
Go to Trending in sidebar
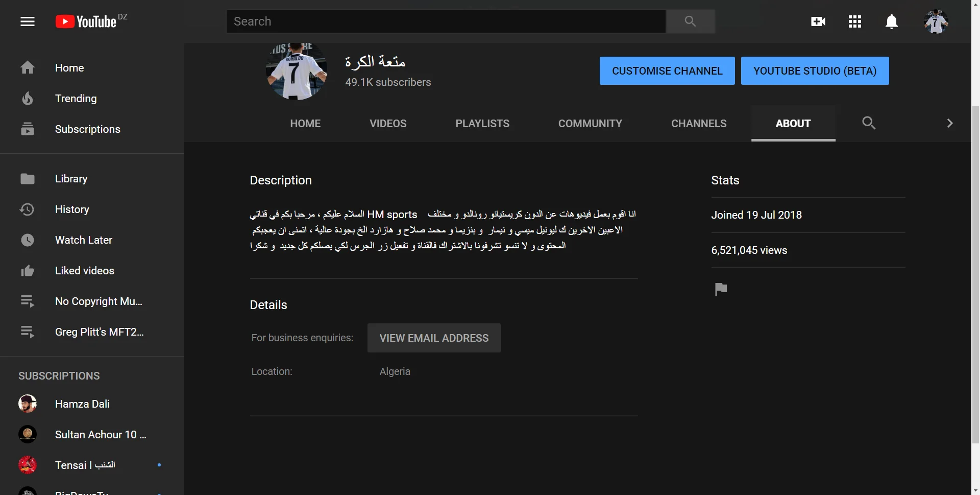pos(76,99)
